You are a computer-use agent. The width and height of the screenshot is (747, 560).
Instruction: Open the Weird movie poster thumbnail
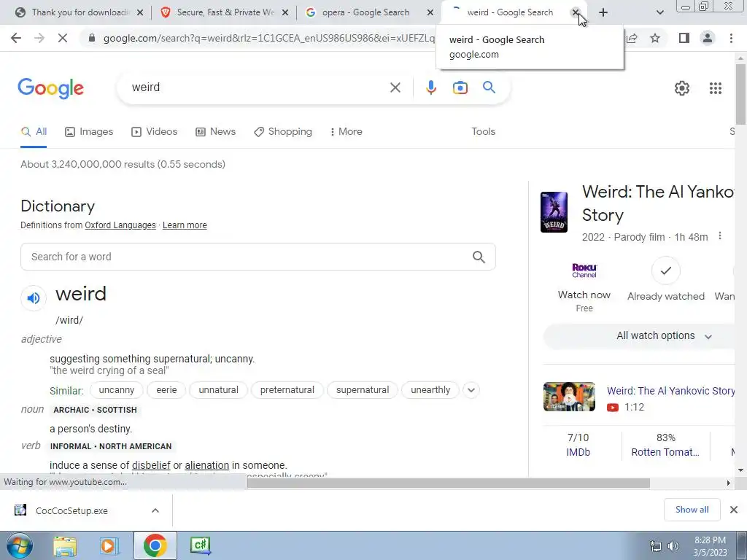(x=554, y=212)
